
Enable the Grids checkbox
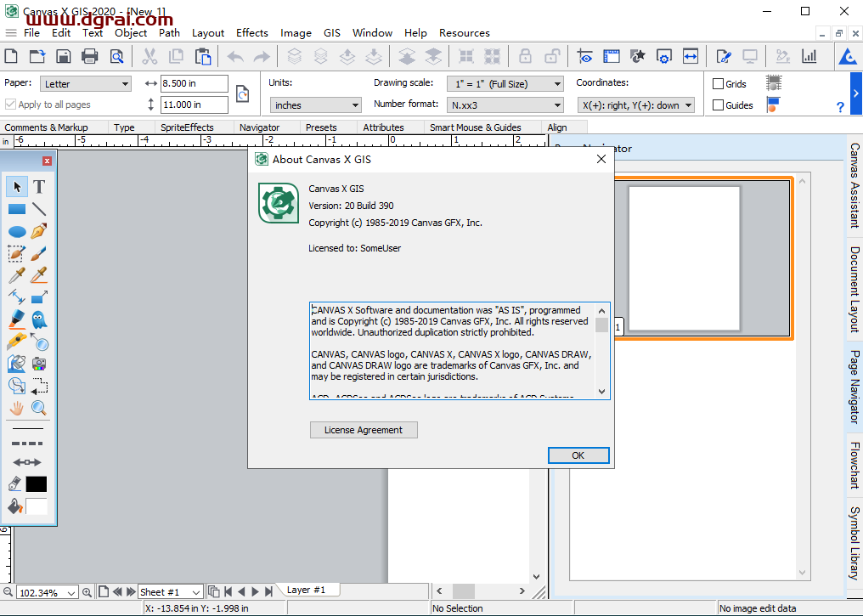718,83
